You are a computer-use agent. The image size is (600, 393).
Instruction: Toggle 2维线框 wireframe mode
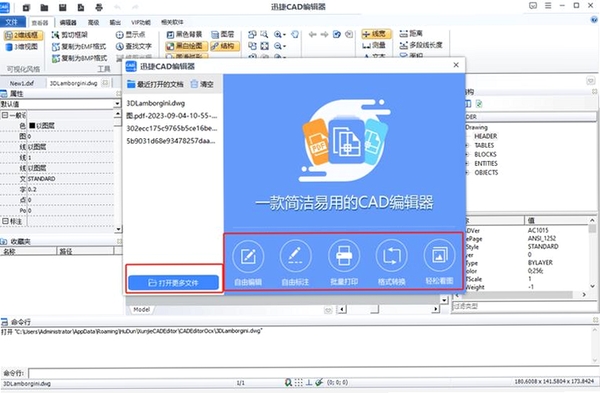click(23, 36)
